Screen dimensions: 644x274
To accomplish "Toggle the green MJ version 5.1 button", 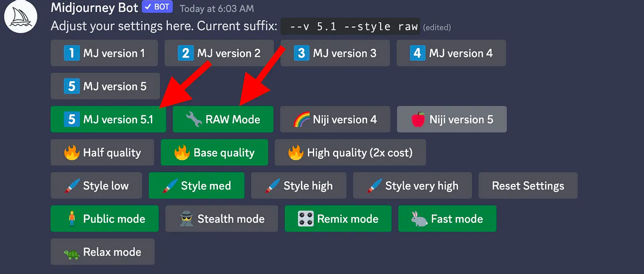I will coord(108,119).
